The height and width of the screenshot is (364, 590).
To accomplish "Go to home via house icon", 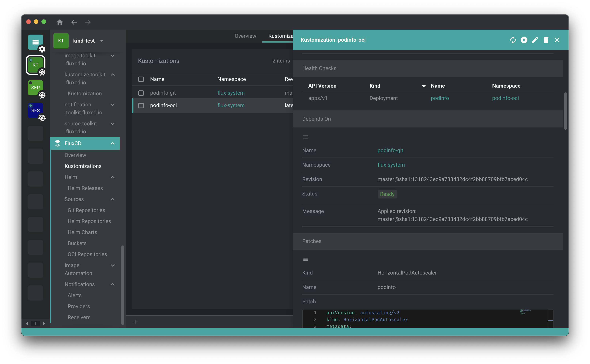I will (x=60, y=22).
